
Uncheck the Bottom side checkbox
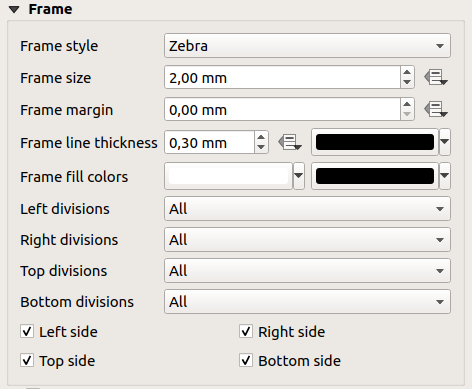pos(246,361)
